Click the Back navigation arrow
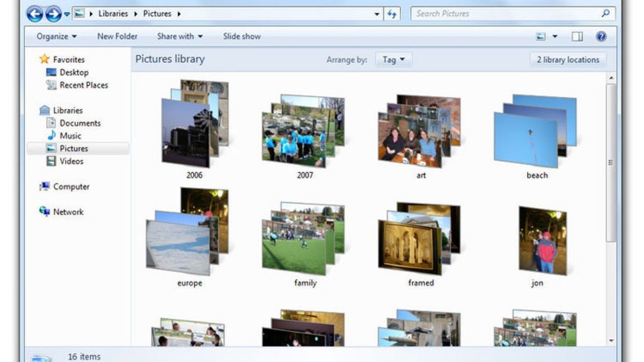644x362 pixels. [35, 14]
